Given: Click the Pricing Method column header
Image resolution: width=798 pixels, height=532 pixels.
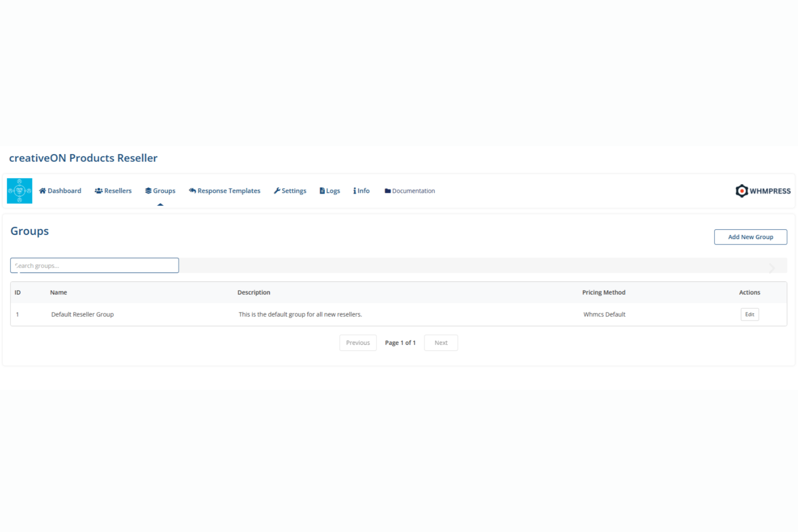Looking at the screenshot, I should 603,292.
